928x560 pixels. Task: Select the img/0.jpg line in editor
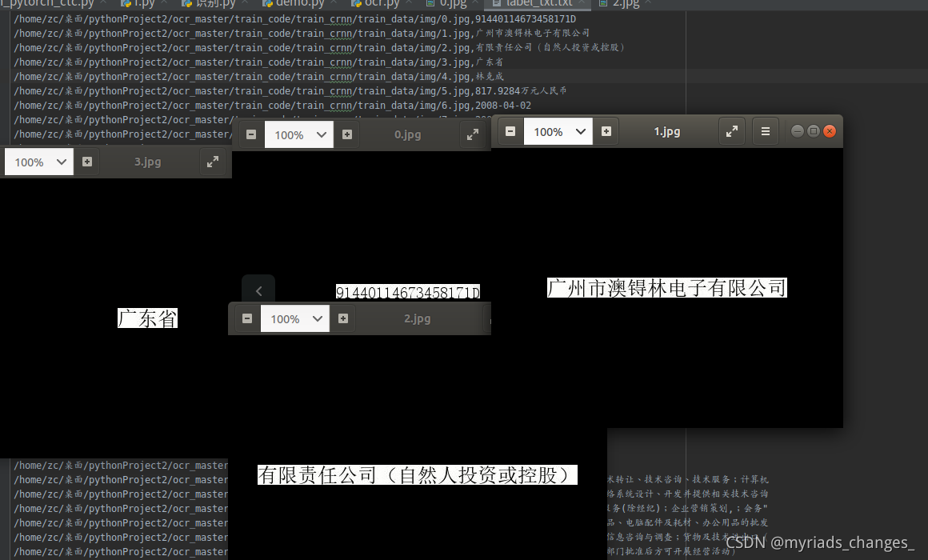294,19
